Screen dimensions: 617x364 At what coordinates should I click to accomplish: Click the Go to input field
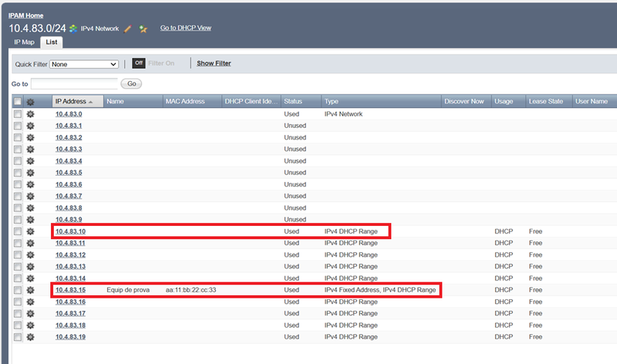(x=75, y=83)
